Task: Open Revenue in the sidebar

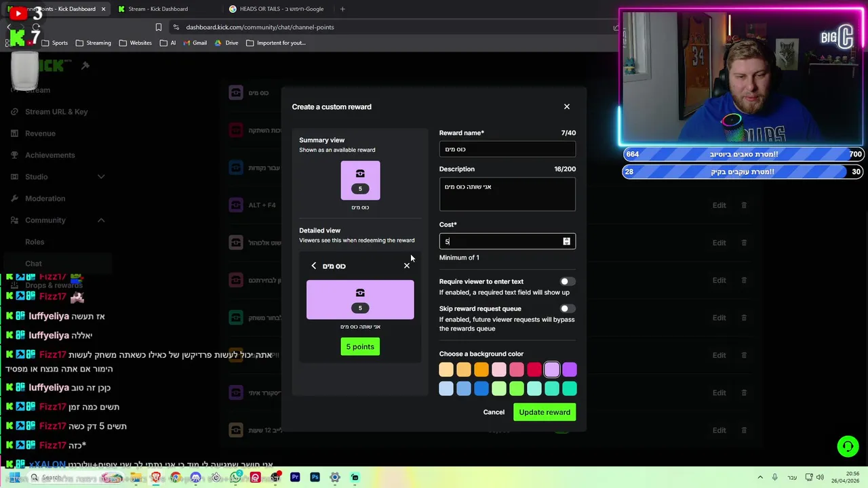Action: pyautogui.click(x=40, y=134)
